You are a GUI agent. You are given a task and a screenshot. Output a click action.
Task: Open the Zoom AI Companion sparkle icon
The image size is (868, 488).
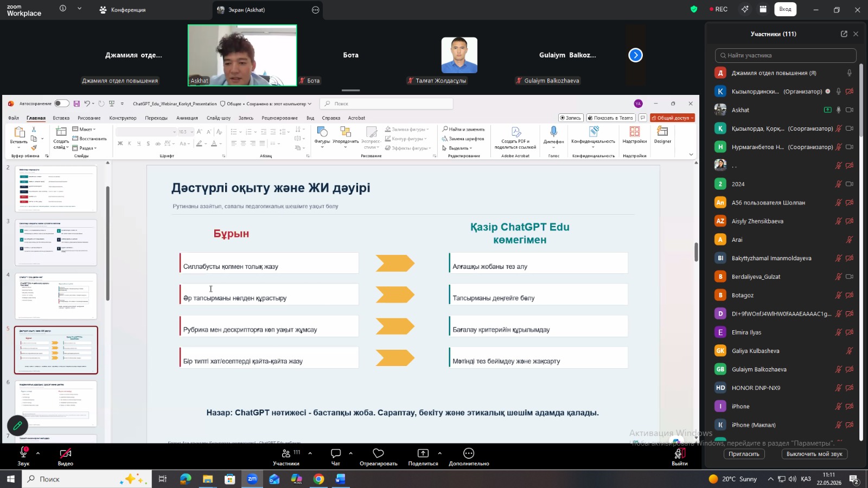point(745,9)
